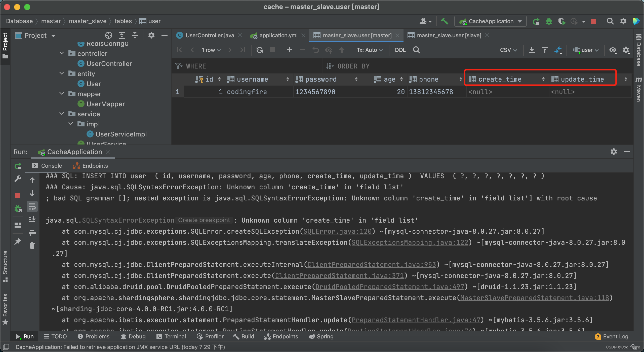Toggle the Soft-Wrap button in console

[x=32, y=207]
